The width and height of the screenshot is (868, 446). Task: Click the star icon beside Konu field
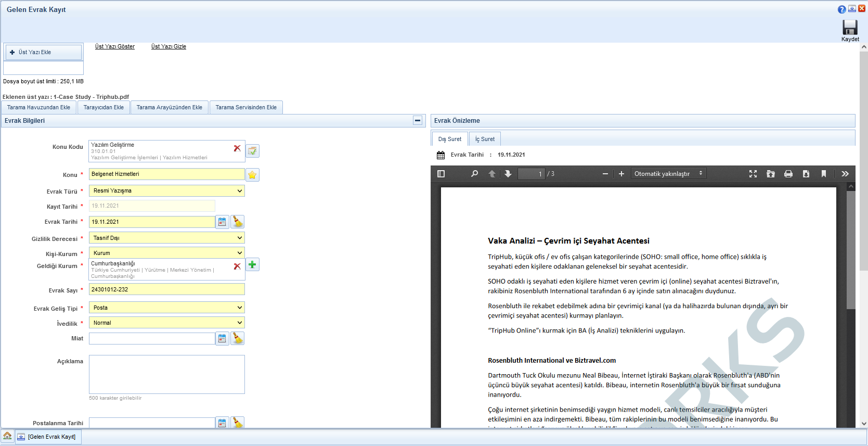(x=252, y=175)
